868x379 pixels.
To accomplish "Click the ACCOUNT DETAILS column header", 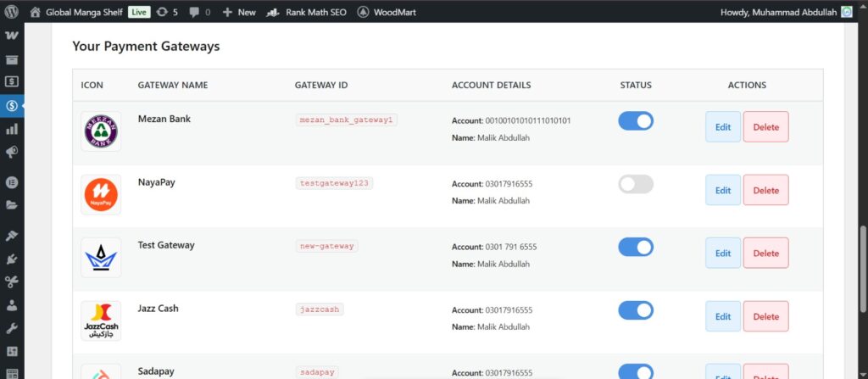I will (x=491, y=86).
